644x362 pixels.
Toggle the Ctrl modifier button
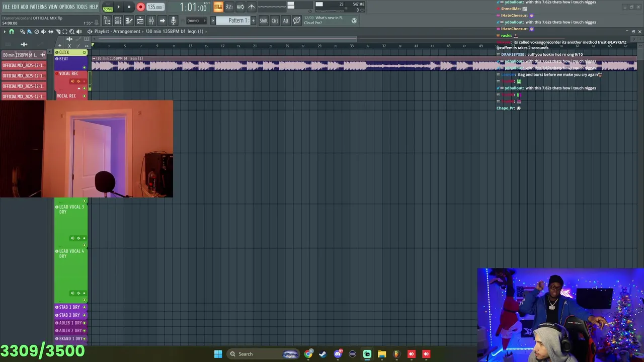tap(275, 21)
